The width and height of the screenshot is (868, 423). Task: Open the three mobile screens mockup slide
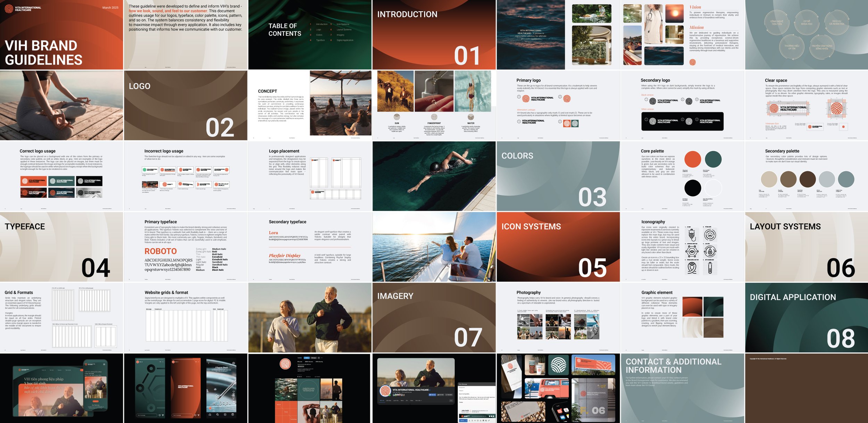pos(185,388)
